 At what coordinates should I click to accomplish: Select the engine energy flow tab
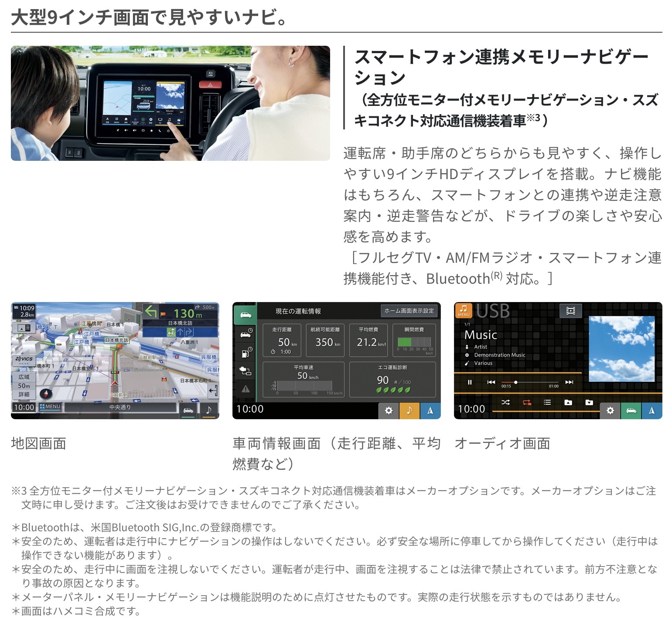pos(246,371)
